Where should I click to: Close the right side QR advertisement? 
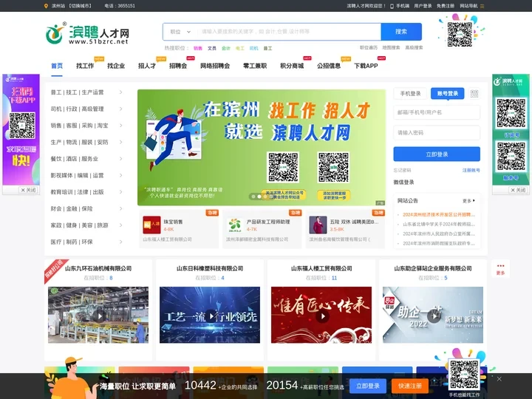(518, 190)
